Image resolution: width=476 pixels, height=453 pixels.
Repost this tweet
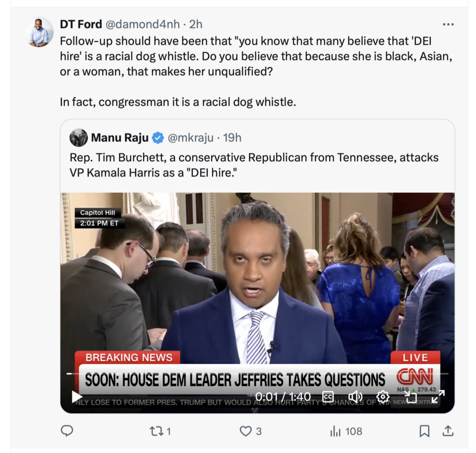[160, 431]
